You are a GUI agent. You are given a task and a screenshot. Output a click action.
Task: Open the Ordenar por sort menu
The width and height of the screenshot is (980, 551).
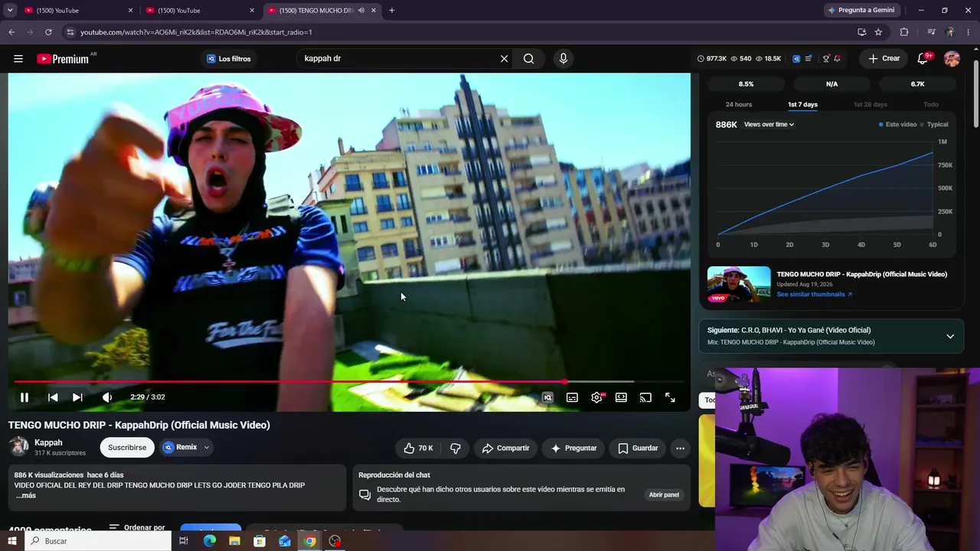(137, 528)
